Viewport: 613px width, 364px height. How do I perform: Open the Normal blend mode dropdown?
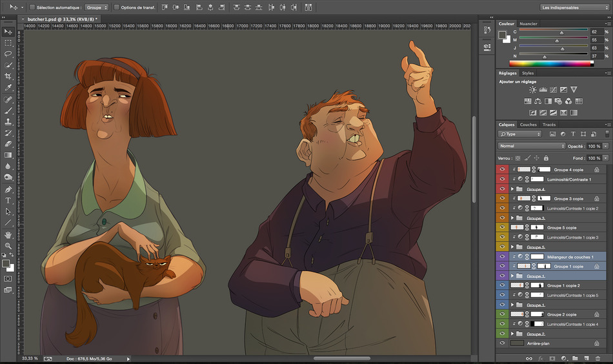531,146
